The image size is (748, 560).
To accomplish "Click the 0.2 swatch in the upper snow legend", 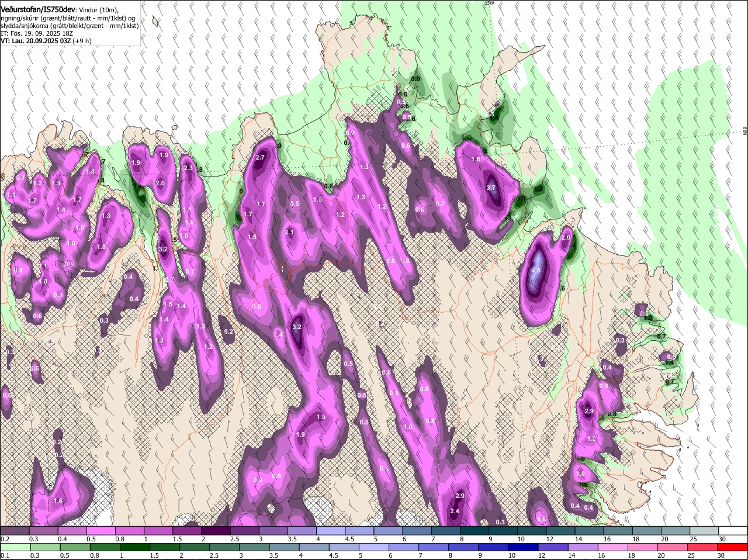I will 15,531.
